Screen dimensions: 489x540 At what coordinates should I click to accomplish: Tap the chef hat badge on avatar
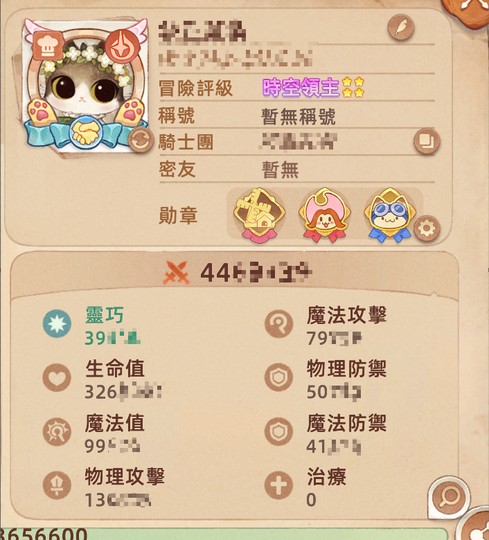(48, 45)
